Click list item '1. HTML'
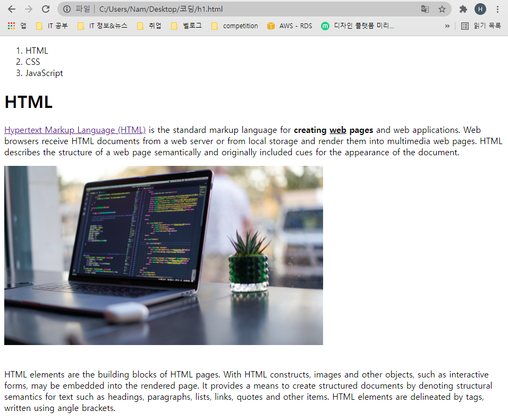Viewport: 508px width, 420px height. pyautogui.click(x=32, y=51)
